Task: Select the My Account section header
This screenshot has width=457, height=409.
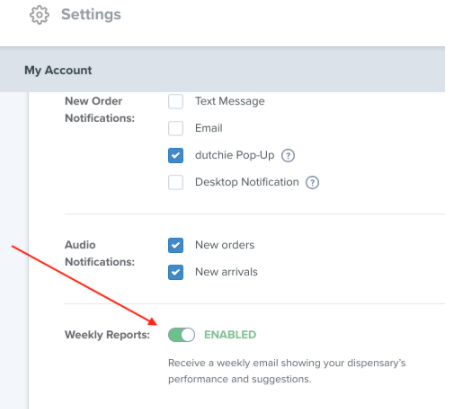Action: click(x=222, y=69)
